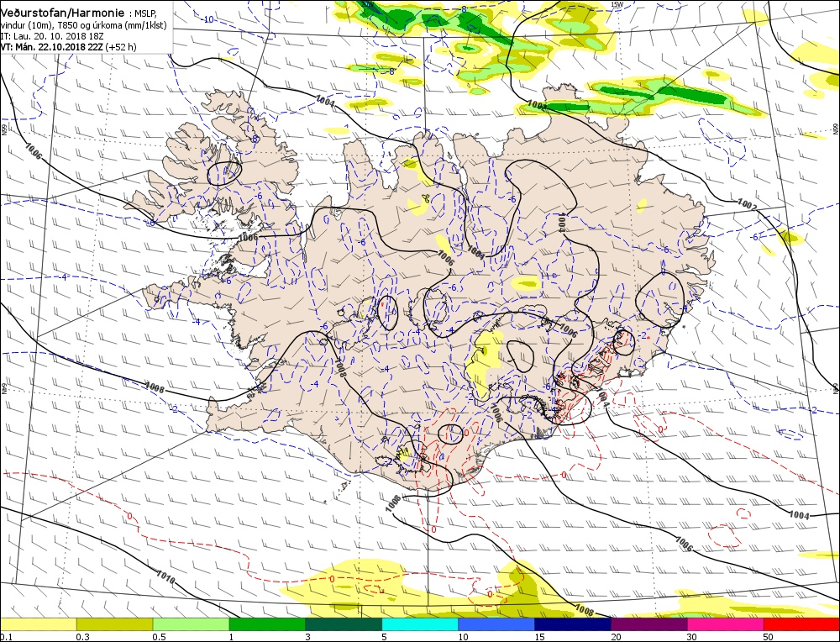Click the light green 0.5–1 legend swatch
The image size is (840, 642).
tap(191, 624)
